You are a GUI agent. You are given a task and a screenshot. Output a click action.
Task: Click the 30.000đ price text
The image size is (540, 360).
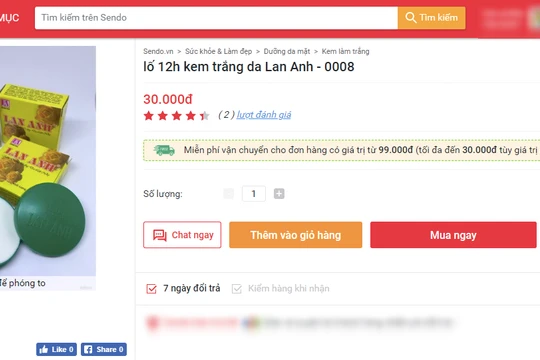click(168, 99)
